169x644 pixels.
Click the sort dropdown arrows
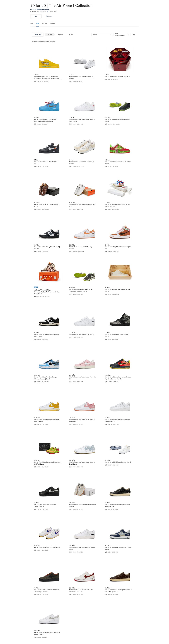pos(128,35)
